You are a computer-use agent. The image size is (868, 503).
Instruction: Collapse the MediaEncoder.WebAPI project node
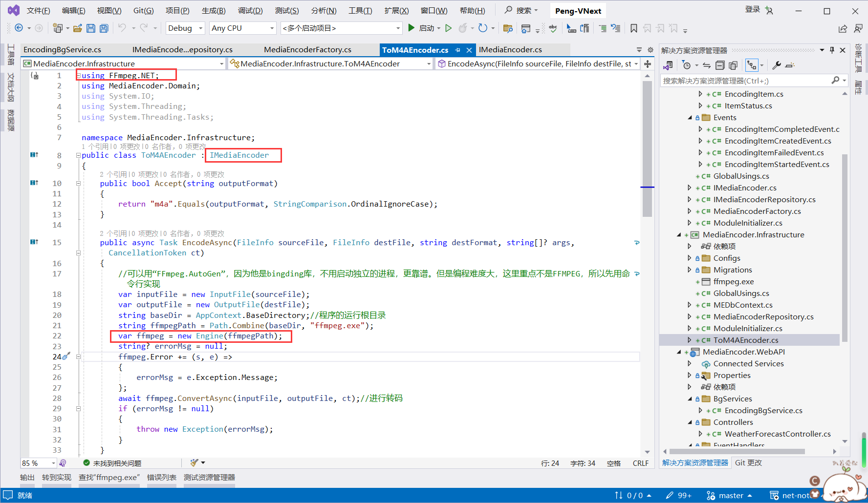679,352
